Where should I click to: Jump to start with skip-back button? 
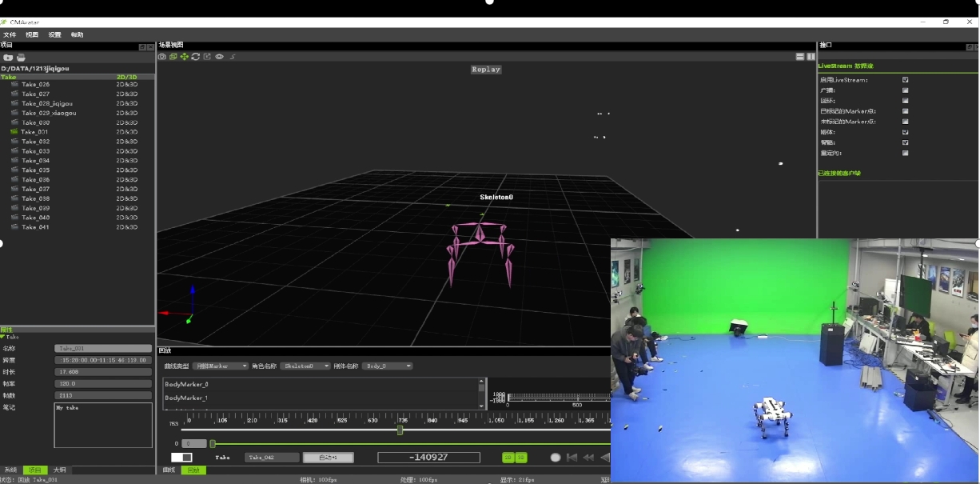point(572,458)
